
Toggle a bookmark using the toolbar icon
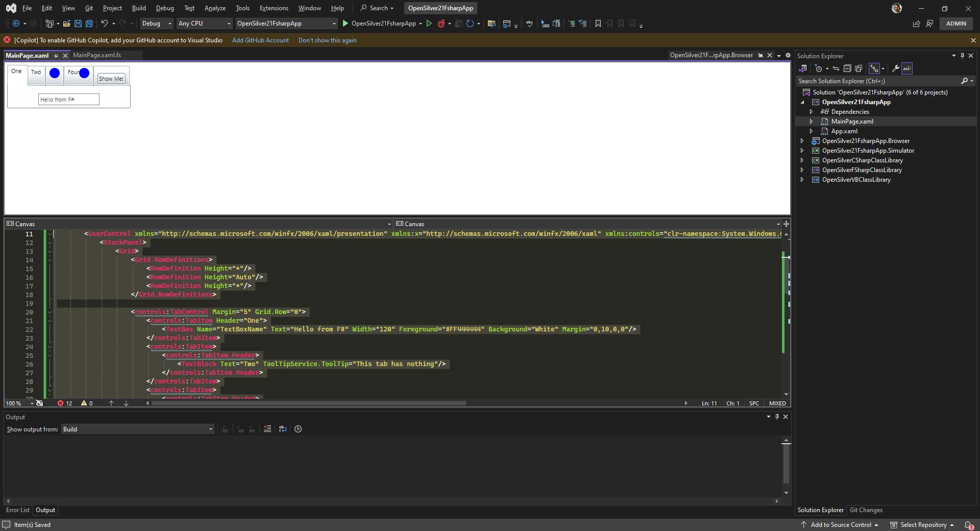pos(597,23)
